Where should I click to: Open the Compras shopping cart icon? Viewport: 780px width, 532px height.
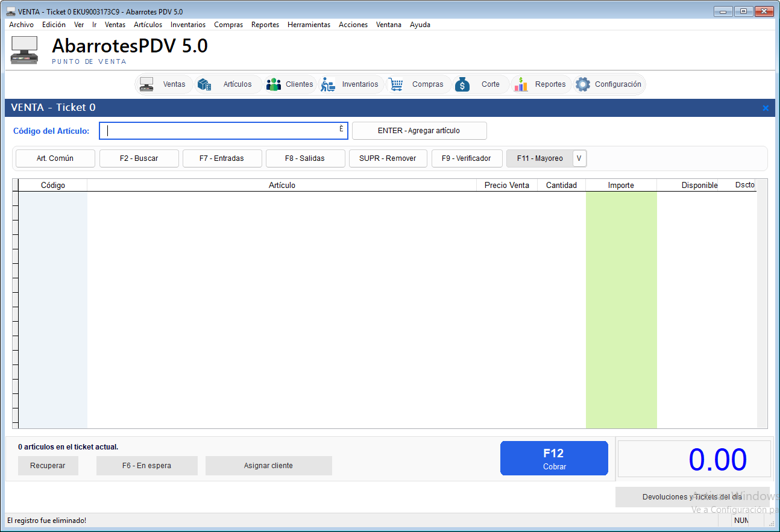(396, 84)
